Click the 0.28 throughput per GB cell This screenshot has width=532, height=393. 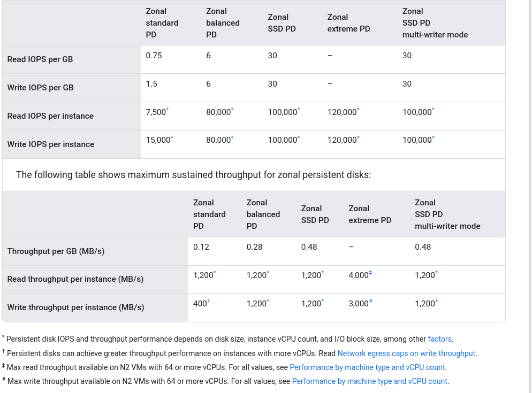(254, 247)
